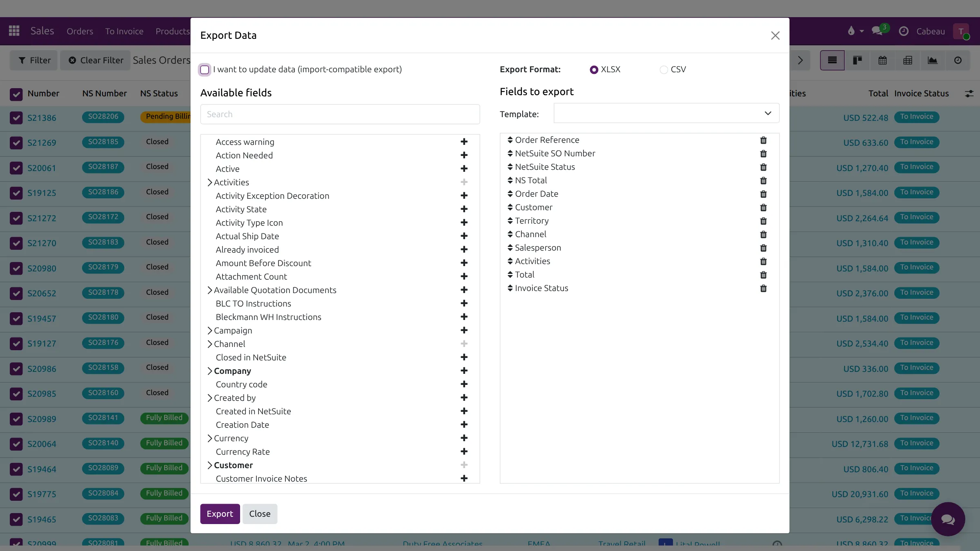Expand the Campaign field group

click(x=209, y=330)
